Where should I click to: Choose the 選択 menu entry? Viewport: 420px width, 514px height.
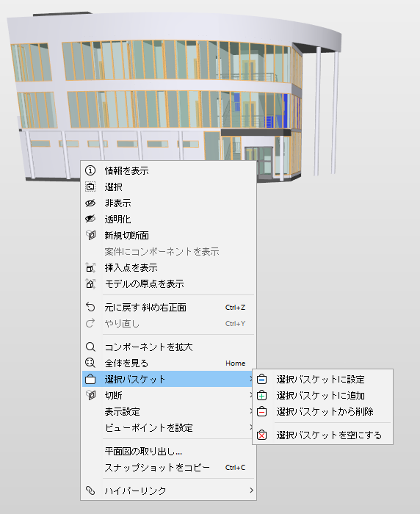pos(168,187)
